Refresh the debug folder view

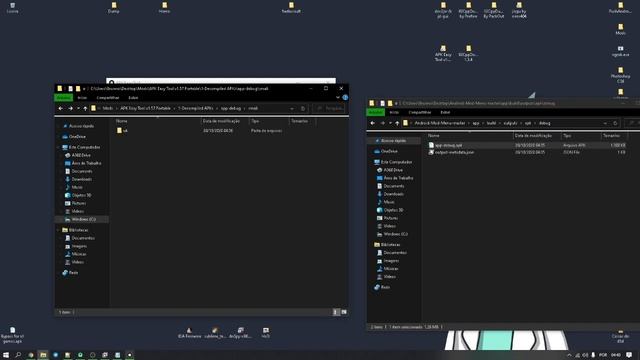pyautogui.click(x=615, y=123)
